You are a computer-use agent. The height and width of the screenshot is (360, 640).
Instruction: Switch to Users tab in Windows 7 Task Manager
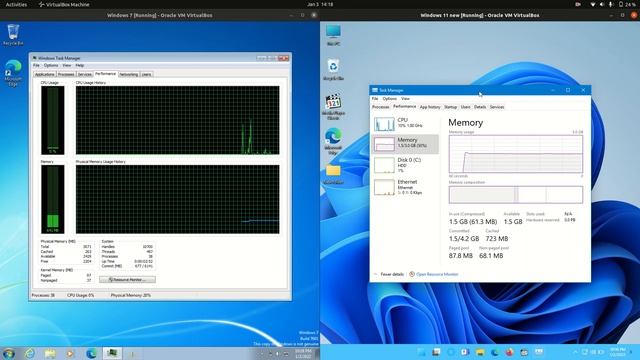(x=147, y=74)
